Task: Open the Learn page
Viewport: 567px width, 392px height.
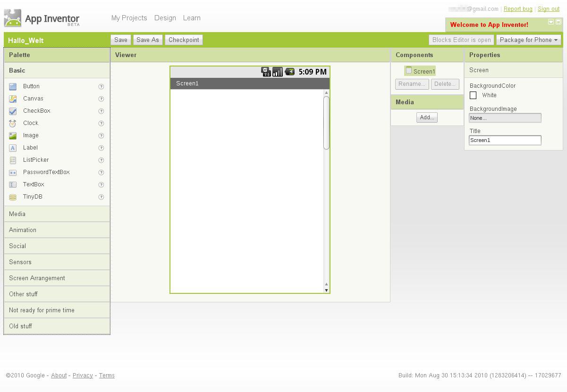Action: (x=192, y=18)
